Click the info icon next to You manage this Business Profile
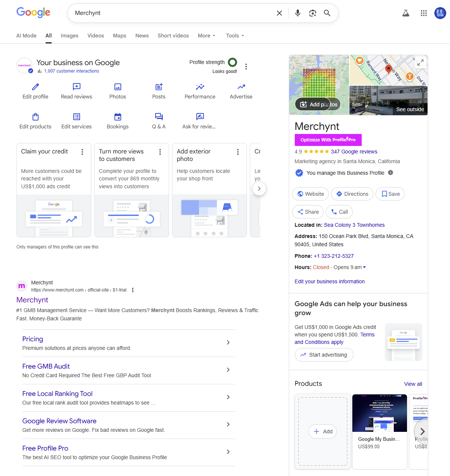Screen dimensions: 450x476 (x=391, y=173)
